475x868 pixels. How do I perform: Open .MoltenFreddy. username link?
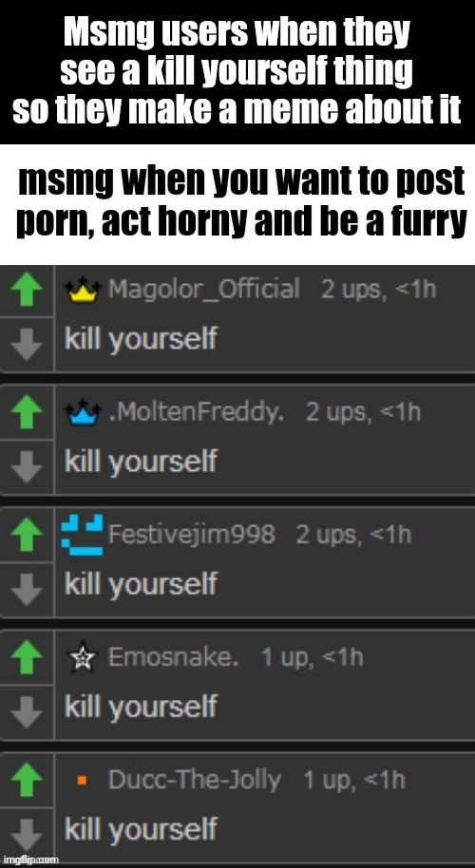tap(197, 413)
